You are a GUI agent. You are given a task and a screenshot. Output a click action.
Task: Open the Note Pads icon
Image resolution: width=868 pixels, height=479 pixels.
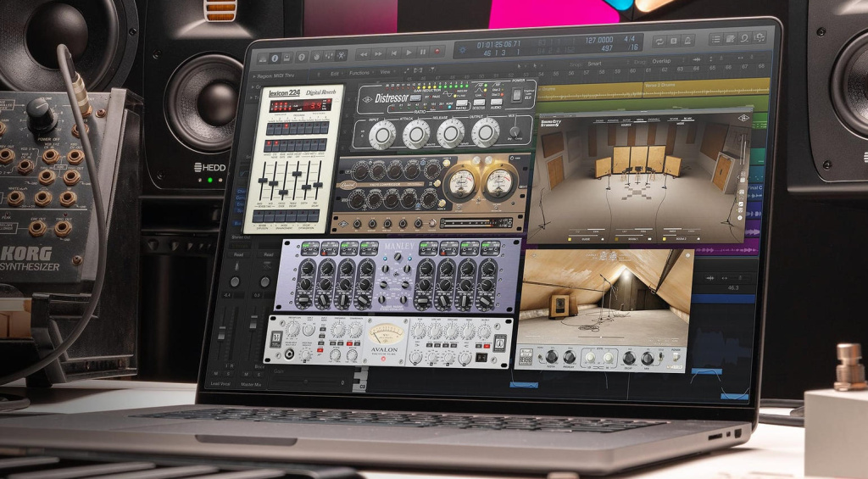(x=730, y=38)
